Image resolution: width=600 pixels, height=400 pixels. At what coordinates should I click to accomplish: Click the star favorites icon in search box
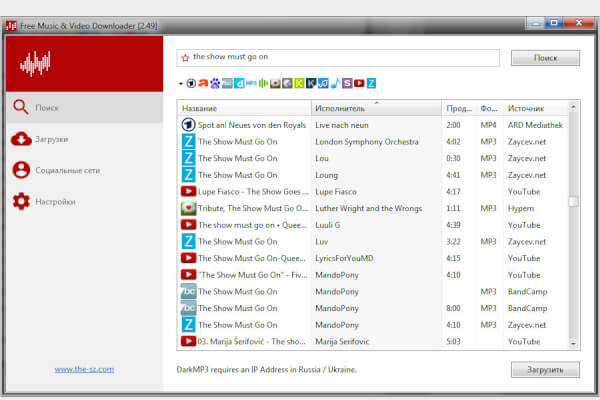pos(185,58)
